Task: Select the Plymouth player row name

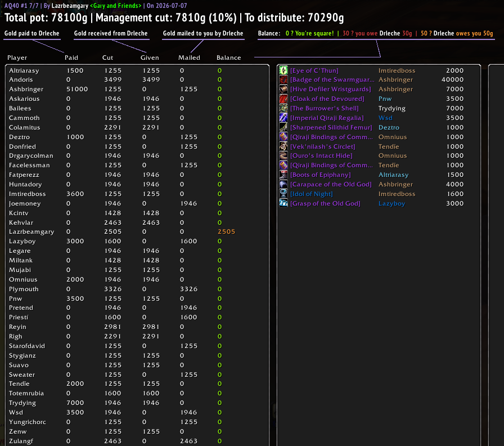Action: (24, 289)
